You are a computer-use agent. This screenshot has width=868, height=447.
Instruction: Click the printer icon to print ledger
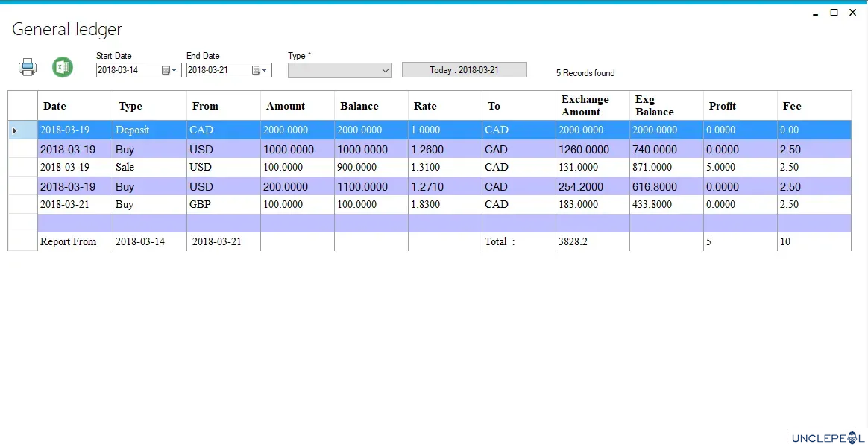28,67
